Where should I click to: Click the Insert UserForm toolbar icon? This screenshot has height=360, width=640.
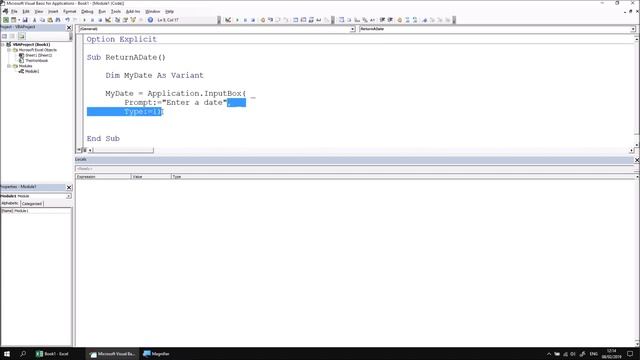coord(13,20)
